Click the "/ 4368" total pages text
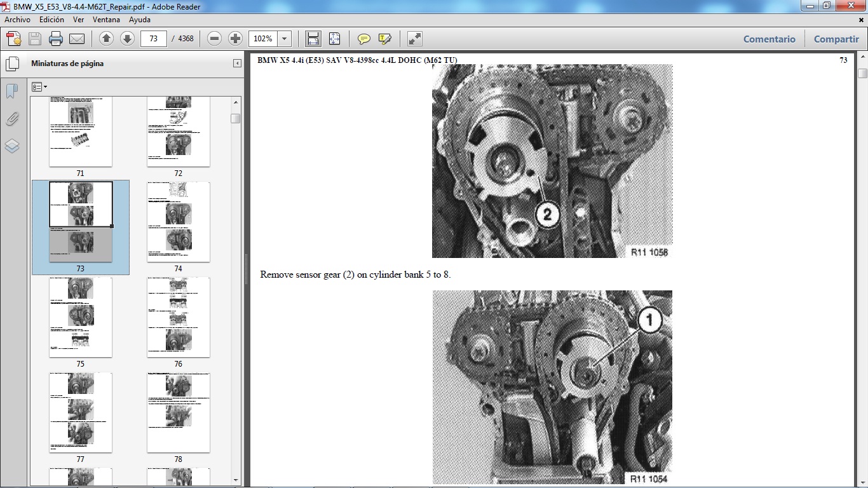 coord(183,39)
